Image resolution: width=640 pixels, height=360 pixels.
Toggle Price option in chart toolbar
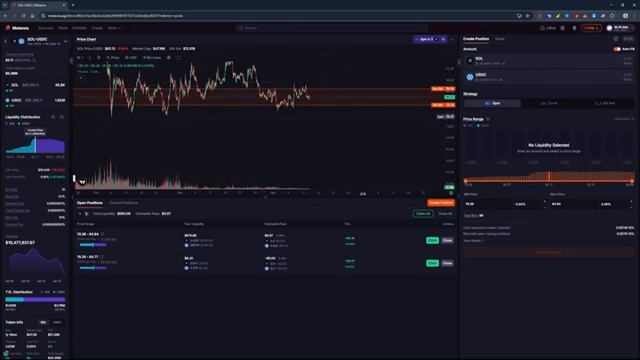pyautogui.click(x=113, y=58)
